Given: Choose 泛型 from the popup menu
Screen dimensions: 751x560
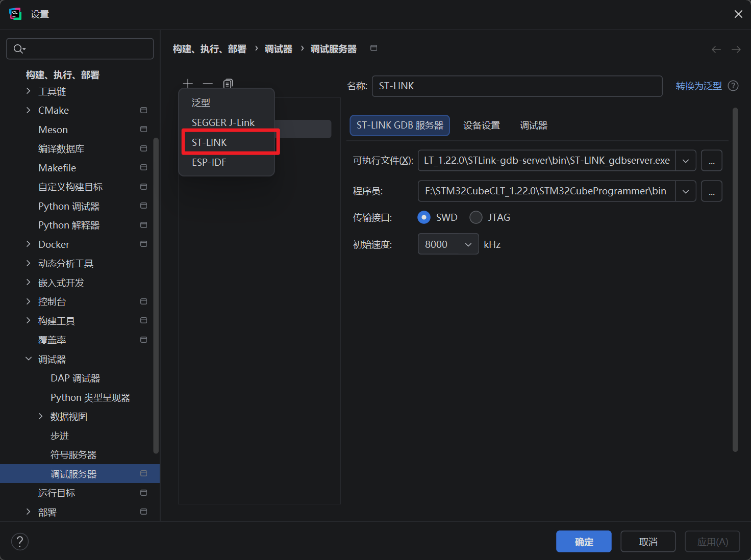Looking at the screenshot, I should tap(227, 103).
